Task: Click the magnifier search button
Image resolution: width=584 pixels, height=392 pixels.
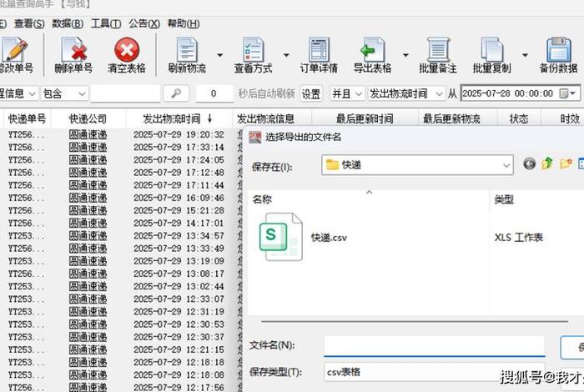Action: (176, 93)
